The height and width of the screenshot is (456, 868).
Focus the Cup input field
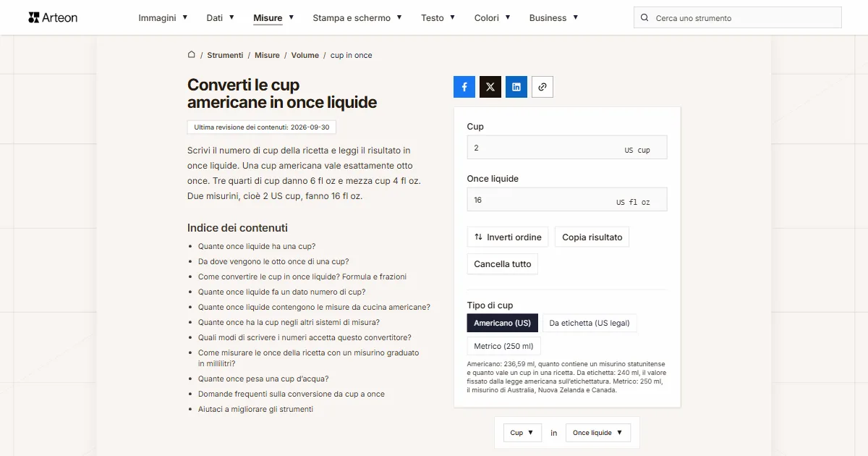(567, 148)
